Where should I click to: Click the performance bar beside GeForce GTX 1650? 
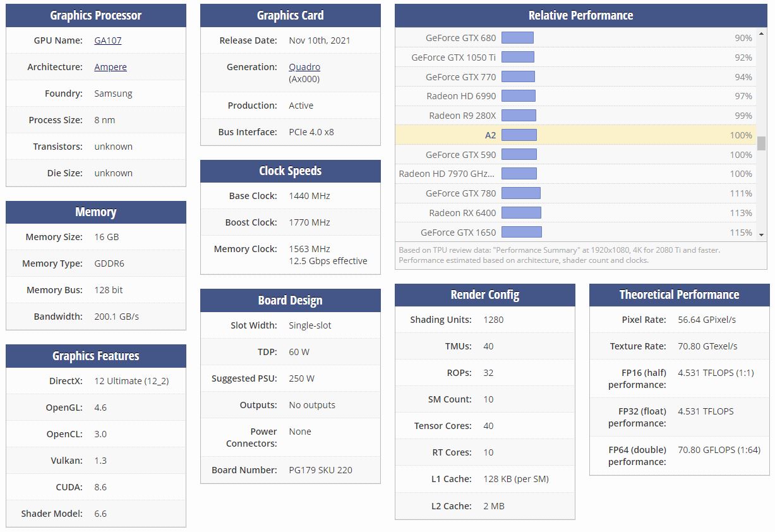(521, 233)
